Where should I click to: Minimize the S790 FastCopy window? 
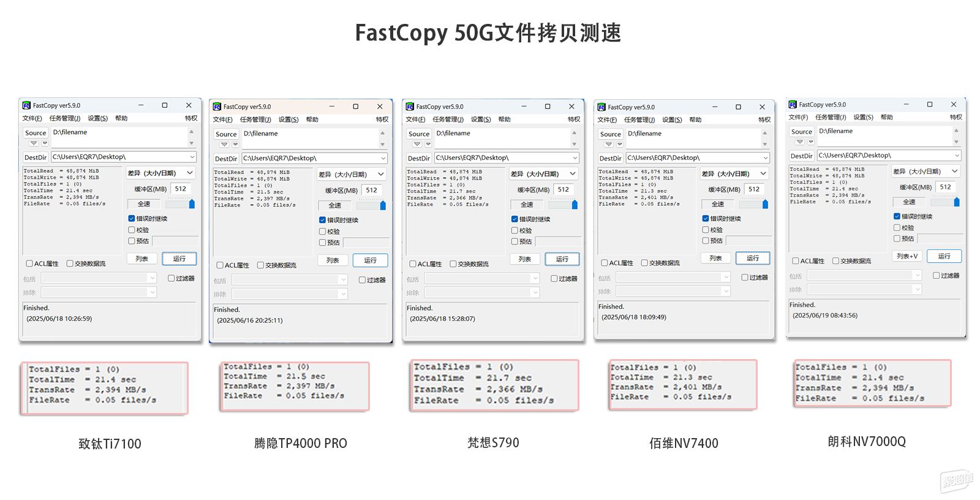pyautogui.click(x=524, y=107)
